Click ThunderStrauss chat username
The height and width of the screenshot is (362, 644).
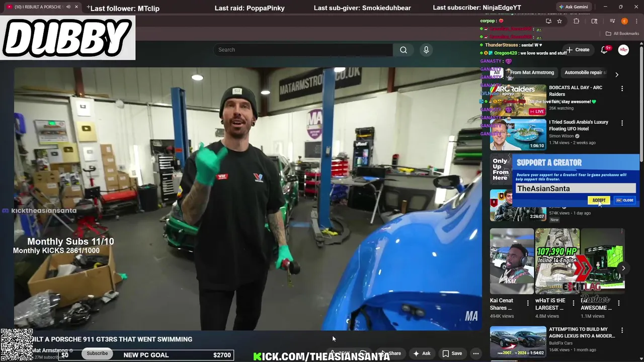pyautogui.click(x=502, y=45)
